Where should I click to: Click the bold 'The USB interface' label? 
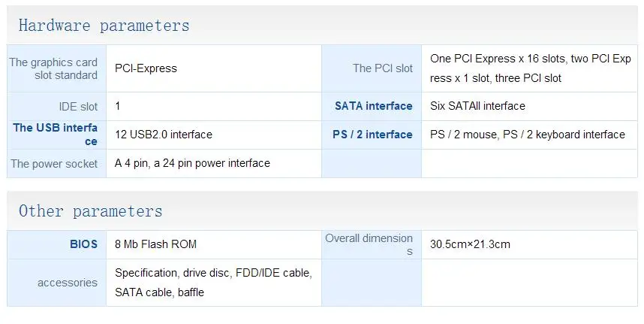(x=56, y=135)
